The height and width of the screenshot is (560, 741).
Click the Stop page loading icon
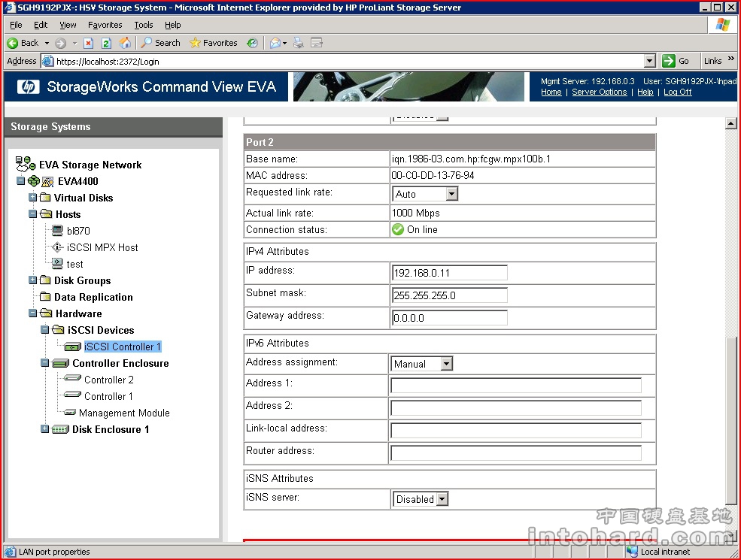point(88,43)
